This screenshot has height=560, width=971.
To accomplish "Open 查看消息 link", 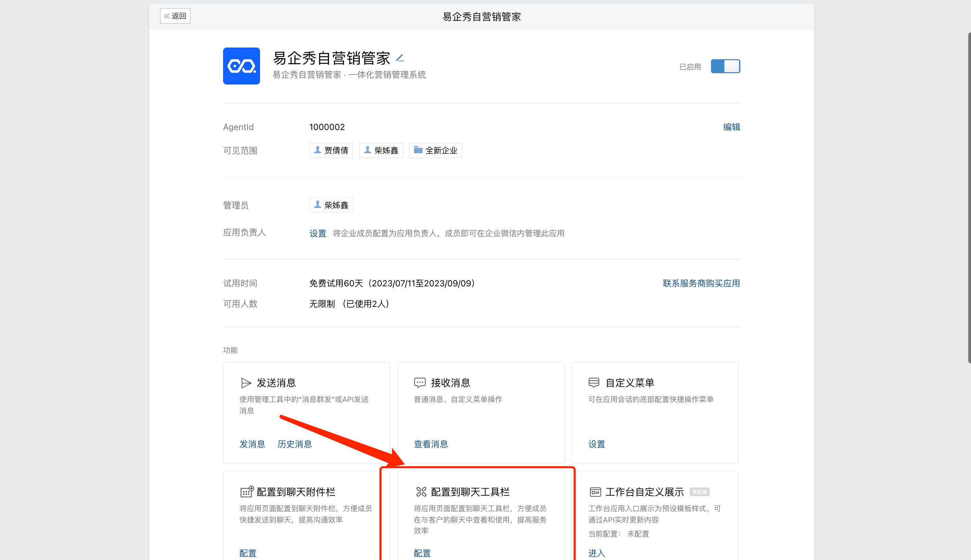I will (431, 444).
